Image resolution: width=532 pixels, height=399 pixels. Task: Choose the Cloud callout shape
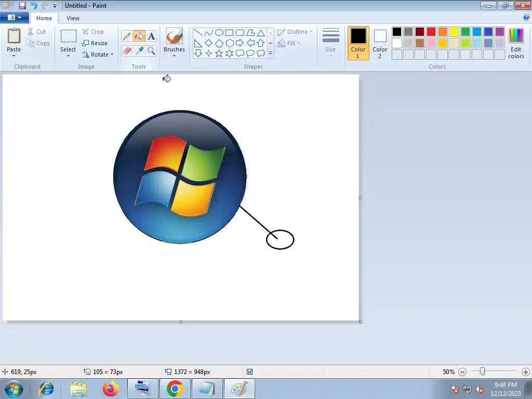point(261,54)
